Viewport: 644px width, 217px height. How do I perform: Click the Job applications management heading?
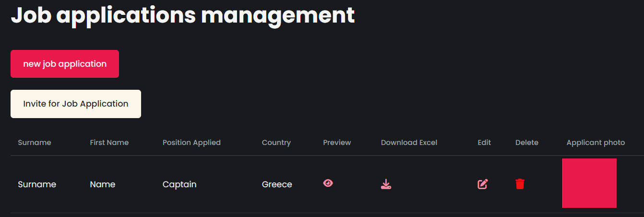click(x=183, y=15)
